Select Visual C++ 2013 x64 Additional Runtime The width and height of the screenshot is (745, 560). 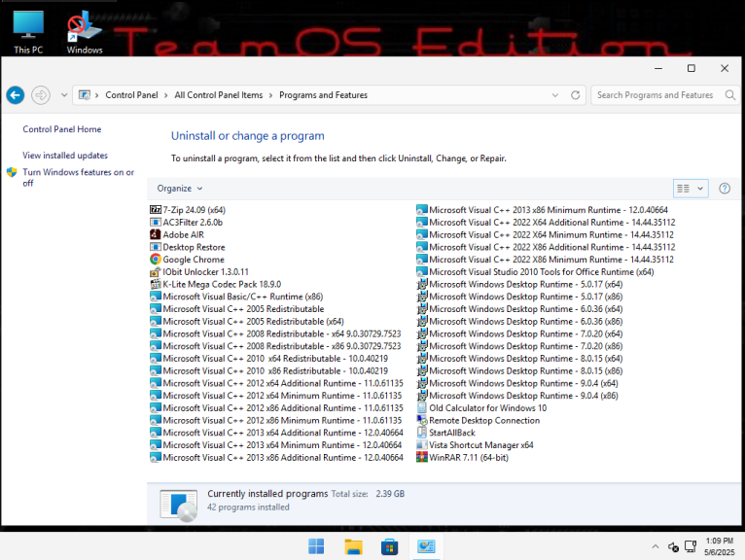(x=276, y=433)
